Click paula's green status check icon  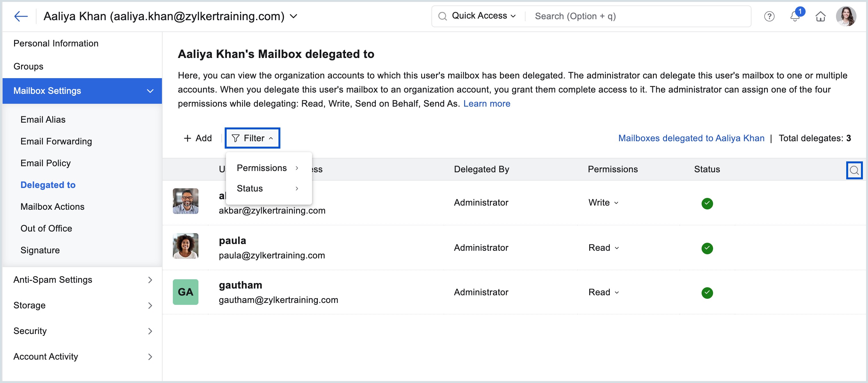[x=707, y=248]
